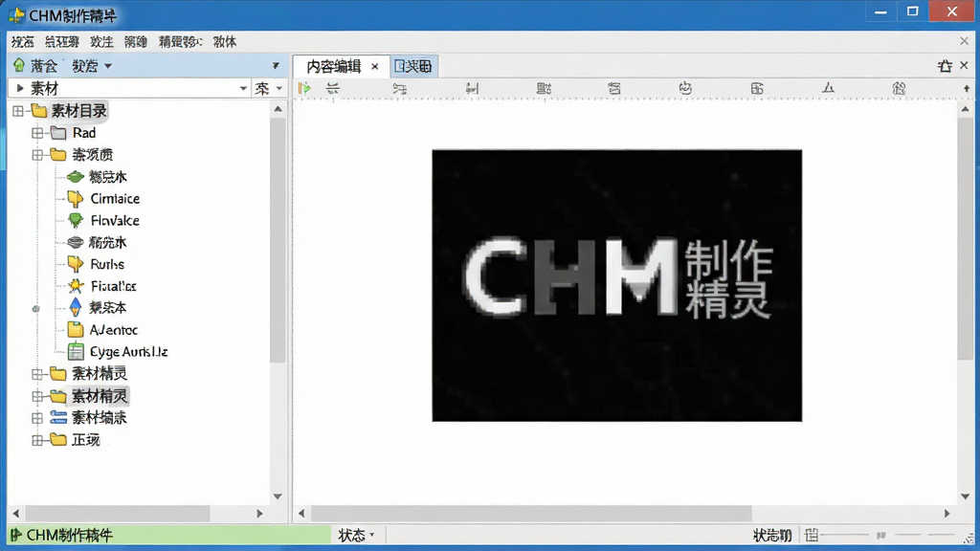Expand the last folder node 正现

point(37,440)
